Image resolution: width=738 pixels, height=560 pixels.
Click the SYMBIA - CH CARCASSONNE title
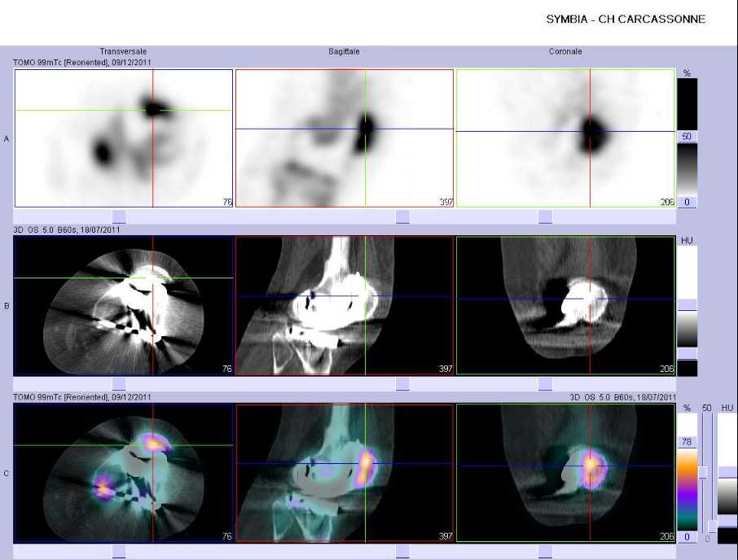pyautogui.click(x=626, y=20)
